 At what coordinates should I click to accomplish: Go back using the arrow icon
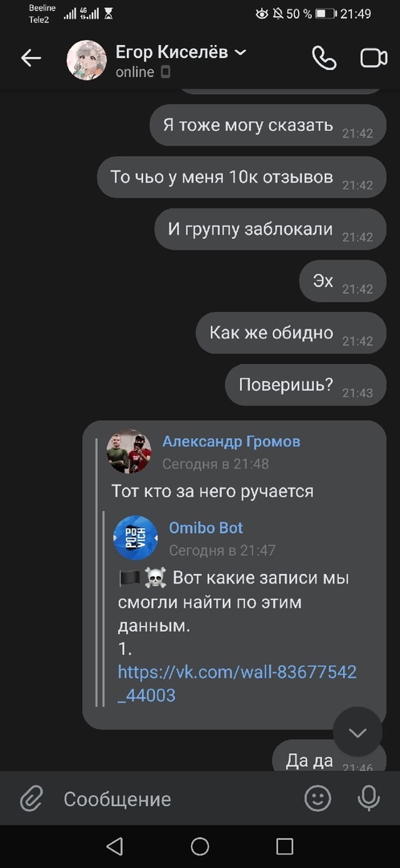31,58
